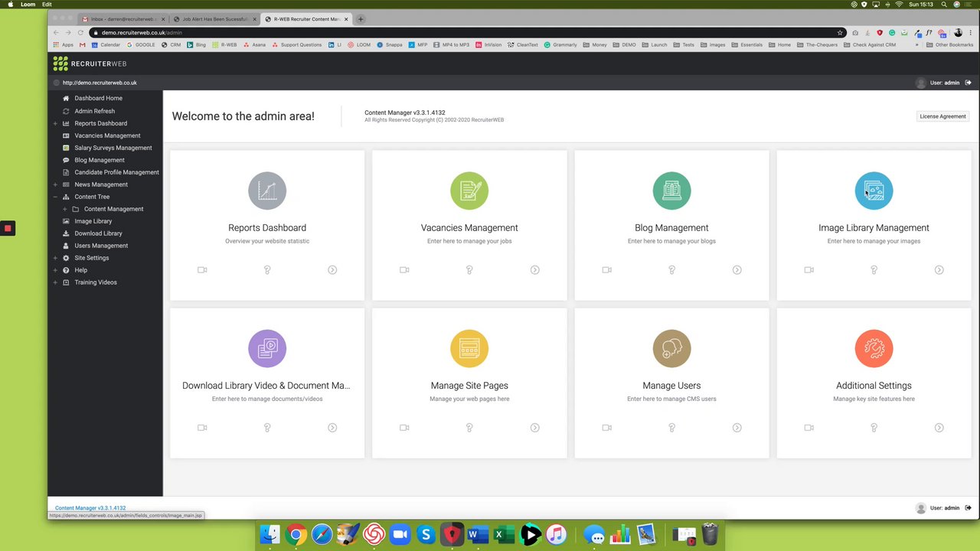The width and height of the screenshot is (980, 551).
Task: Click the red Loom recording stop button
Action: (7, 228)
